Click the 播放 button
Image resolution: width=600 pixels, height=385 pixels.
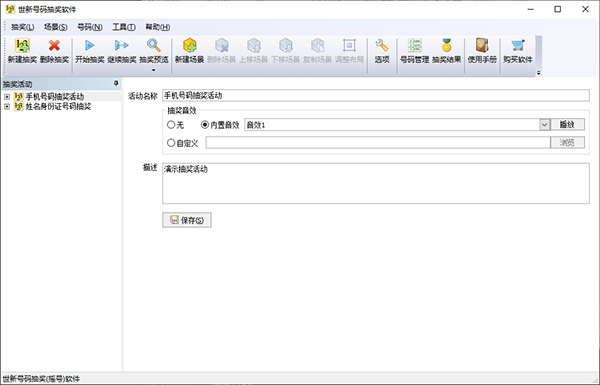pyautogui.click(x=567, y=125)
